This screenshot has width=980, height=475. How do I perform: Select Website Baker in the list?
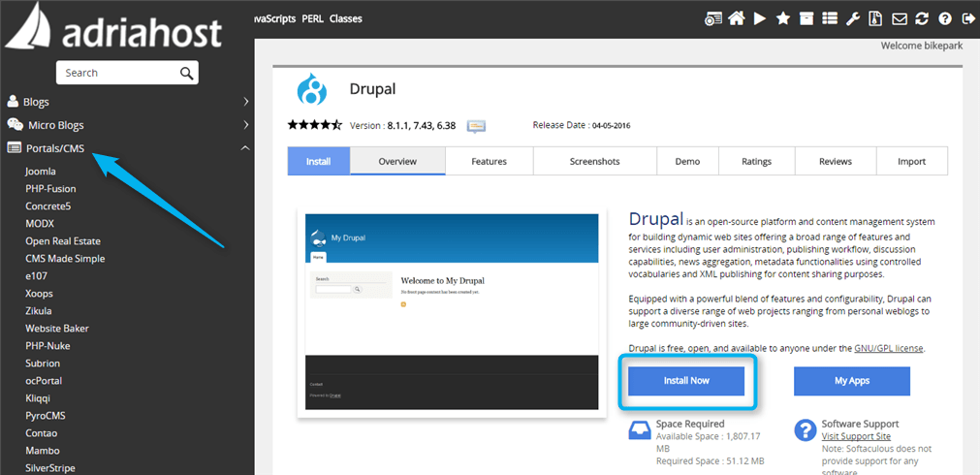pos(57,329)
